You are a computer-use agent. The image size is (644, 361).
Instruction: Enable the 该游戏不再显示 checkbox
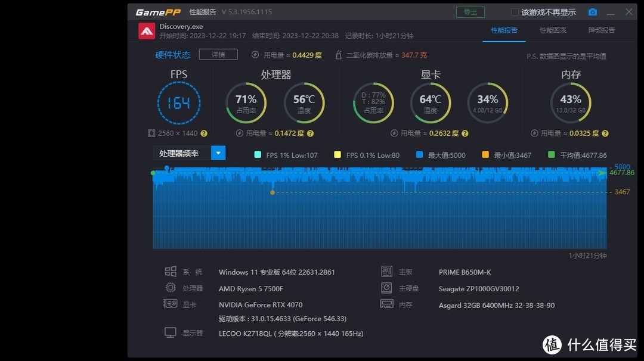pyautogui.click(x=514, y=13)
